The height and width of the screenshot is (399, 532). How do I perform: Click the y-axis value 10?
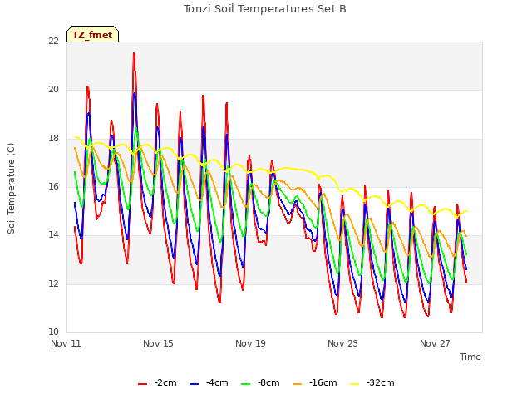click(53, 332)
